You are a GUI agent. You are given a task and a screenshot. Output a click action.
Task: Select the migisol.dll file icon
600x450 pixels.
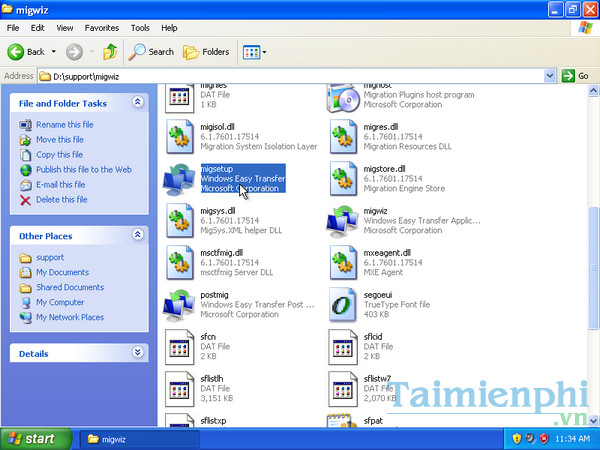pos(179,137)
